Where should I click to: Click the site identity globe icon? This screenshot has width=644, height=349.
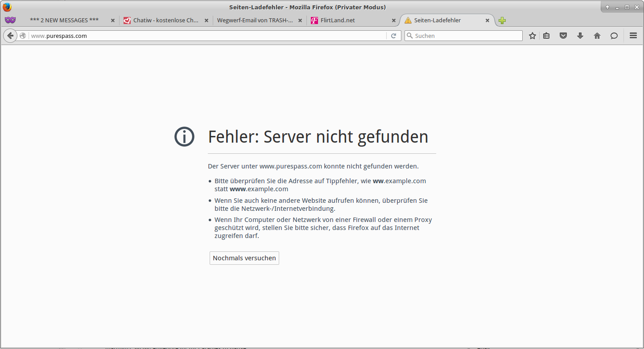pyautogui.click(x=23, y=36)
